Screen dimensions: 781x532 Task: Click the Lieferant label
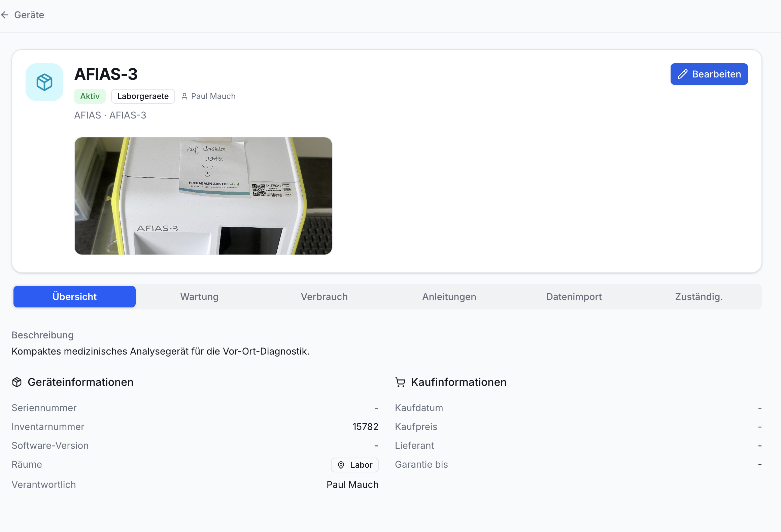[x=414, y=445]
